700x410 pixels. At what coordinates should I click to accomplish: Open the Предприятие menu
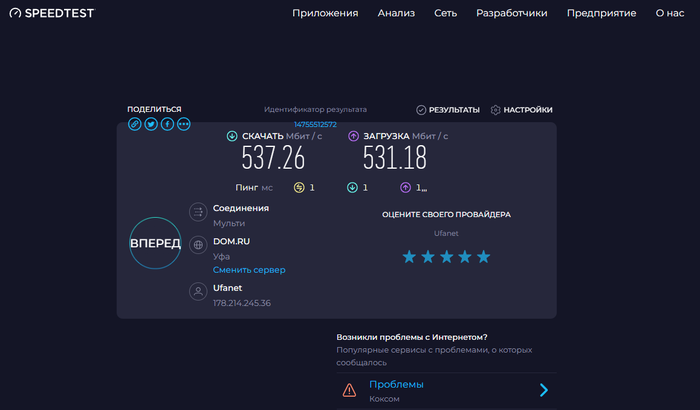pos(601,13)
